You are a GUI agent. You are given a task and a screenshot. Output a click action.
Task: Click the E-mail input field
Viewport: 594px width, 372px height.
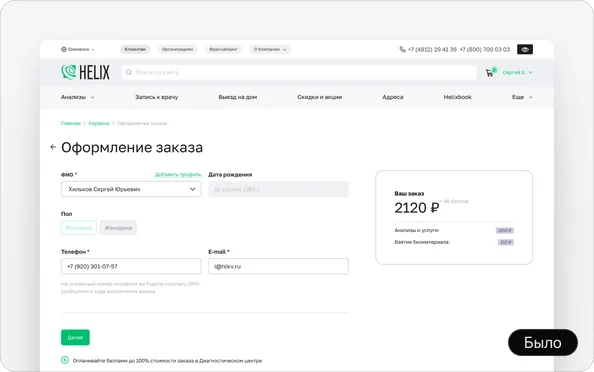point(278,266)
